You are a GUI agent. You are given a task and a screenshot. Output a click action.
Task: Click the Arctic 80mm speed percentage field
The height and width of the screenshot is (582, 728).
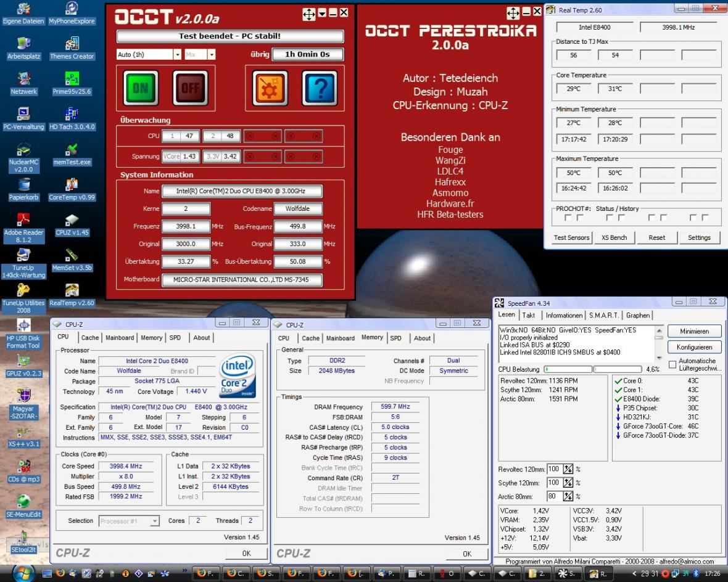point(554,496)
